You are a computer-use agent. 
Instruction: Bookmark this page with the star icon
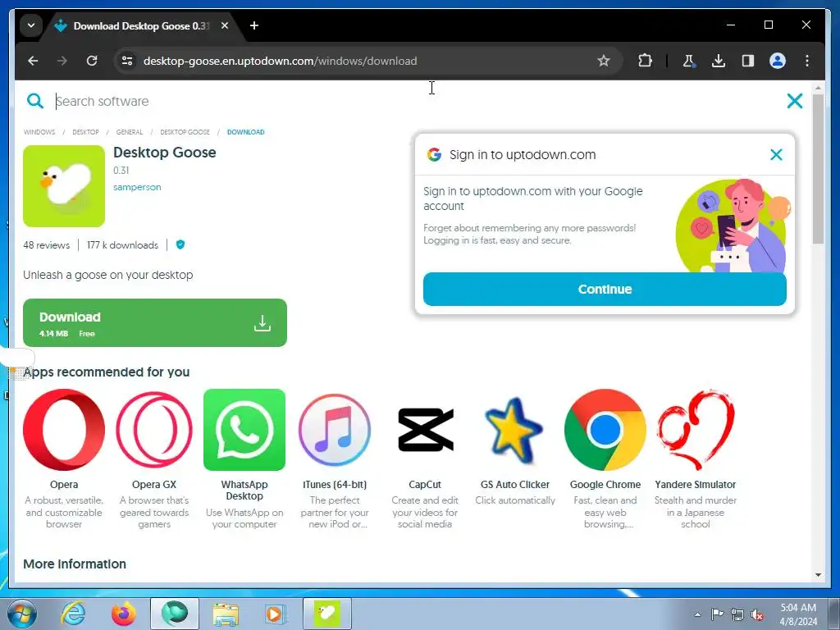(x=604, y=61)
